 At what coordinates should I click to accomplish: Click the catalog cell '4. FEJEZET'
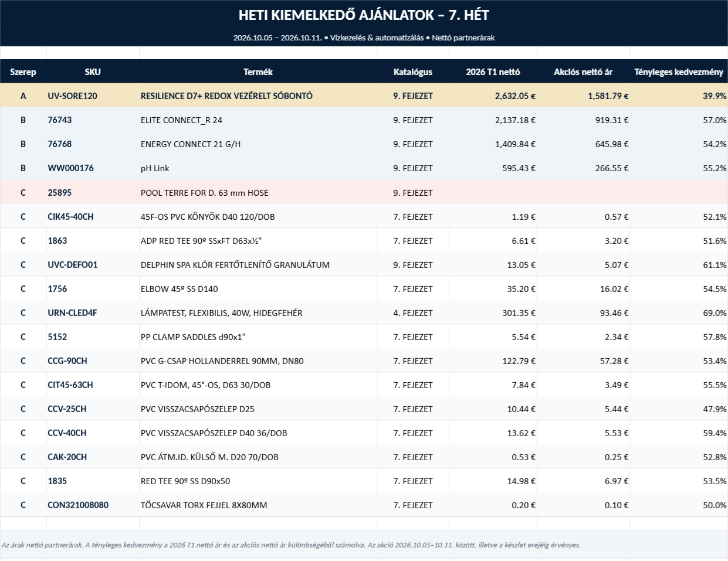click(x=413, y=313)
